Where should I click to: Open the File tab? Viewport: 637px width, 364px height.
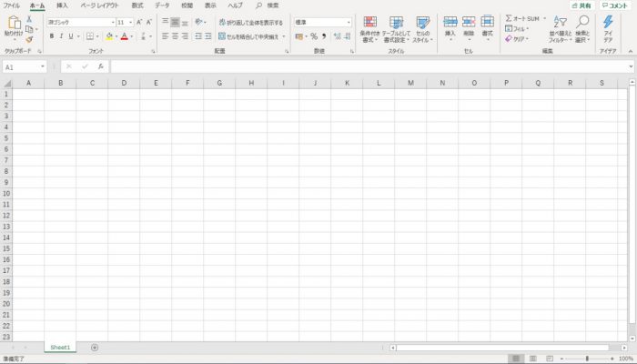[x=11, y=5]
